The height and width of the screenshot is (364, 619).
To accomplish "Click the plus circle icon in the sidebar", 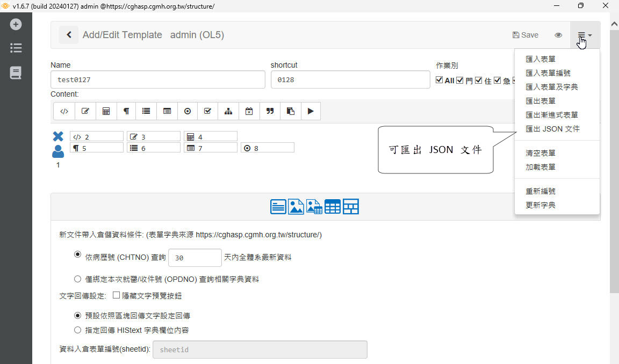I will pos(16,24).
